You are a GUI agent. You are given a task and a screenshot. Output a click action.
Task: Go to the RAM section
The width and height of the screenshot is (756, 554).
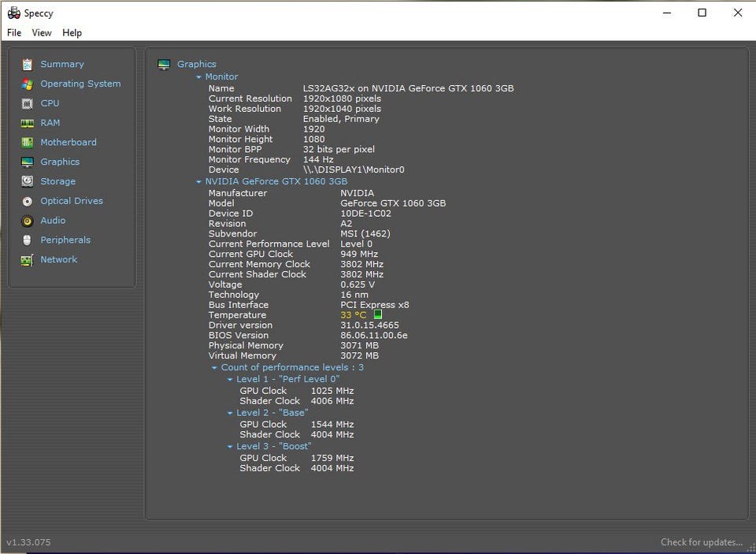coord(50,123)
